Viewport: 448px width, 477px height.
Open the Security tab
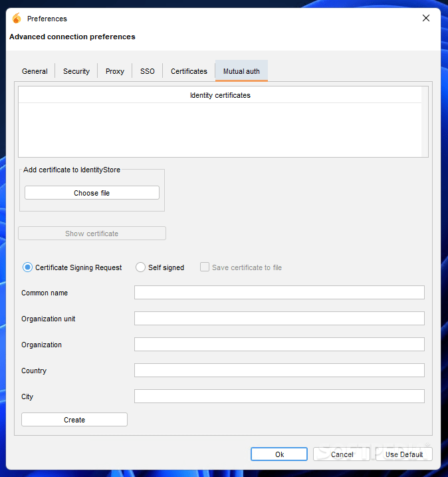point(76,71)
